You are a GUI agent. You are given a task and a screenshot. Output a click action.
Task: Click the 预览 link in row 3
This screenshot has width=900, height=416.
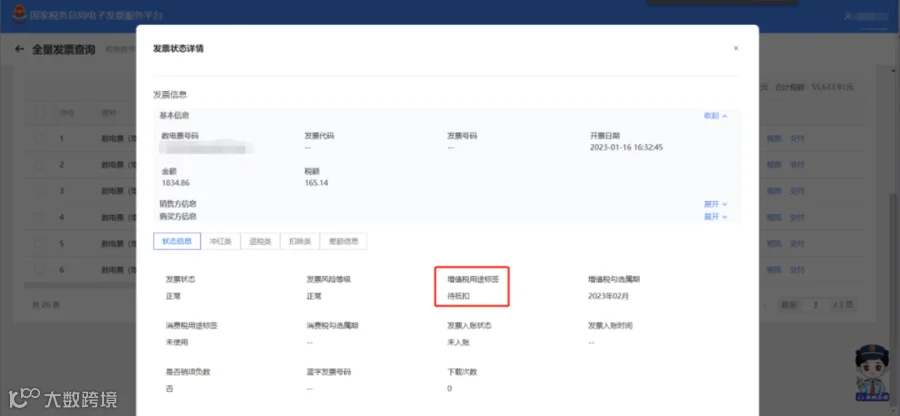pos(774,191)
